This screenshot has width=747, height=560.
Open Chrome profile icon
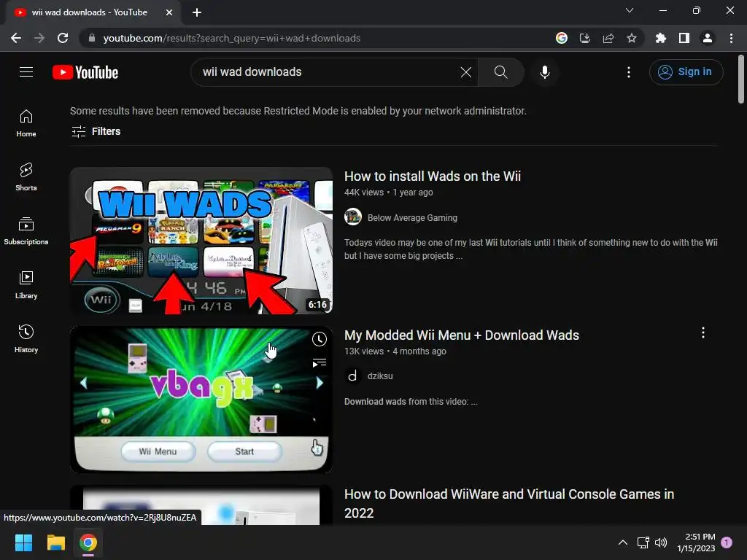pyautogui.click(x=708, y=38)
